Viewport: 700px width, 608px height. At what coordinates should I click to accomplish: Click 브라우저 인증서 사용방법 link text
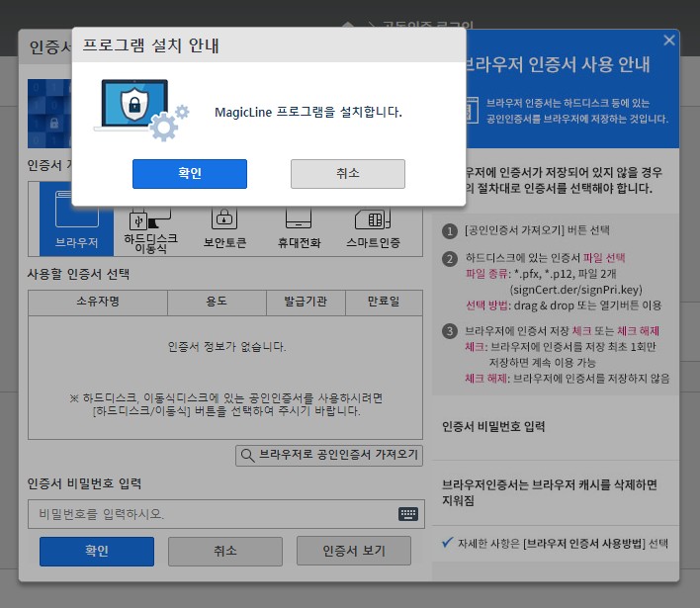(x=584, y=544)
